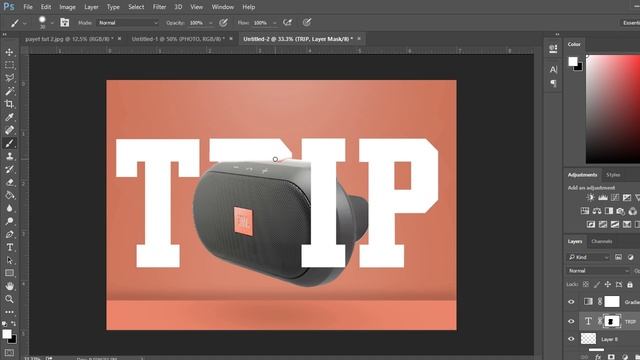Screen dimensions: 640x360
Task: Switch to the Styles tab
Action: [x=613, y=175]
